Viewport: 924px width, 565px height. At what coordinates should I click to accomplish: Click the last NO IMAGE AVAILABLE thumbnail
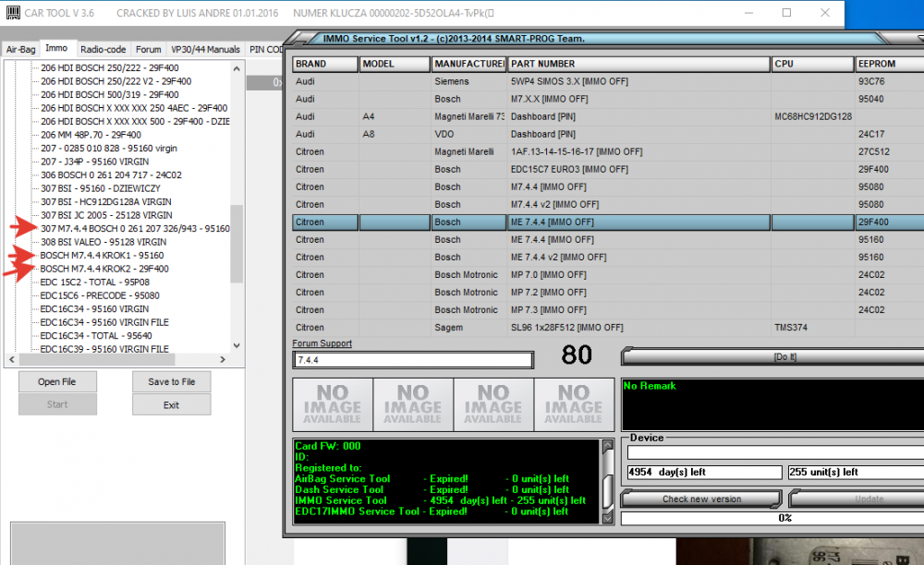point(574,404)
